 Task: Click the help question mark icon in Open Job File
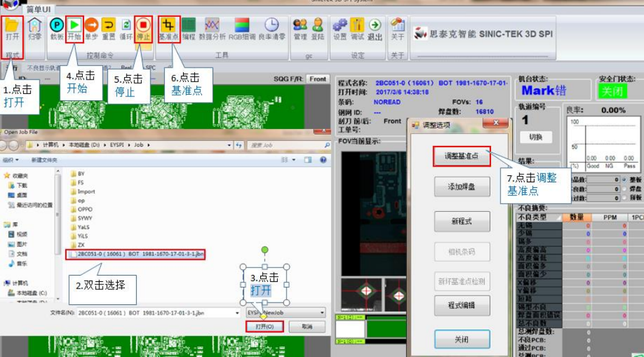point(323,160)
